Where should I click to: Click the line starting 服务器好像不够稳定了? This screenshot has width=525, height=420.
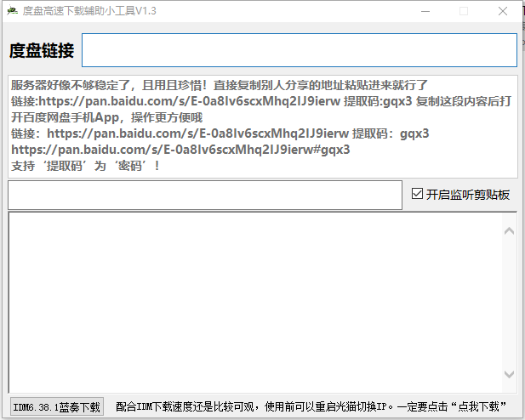coord(220,85)
